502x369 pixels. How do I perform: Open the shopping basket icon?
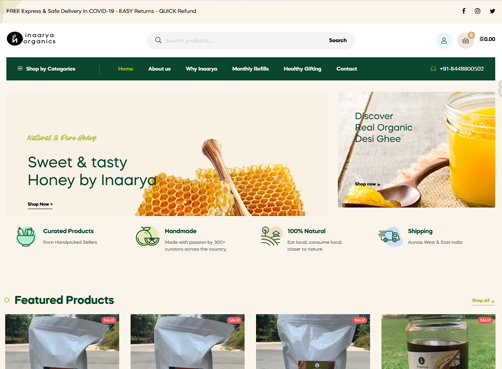click(x=465, y=41)
